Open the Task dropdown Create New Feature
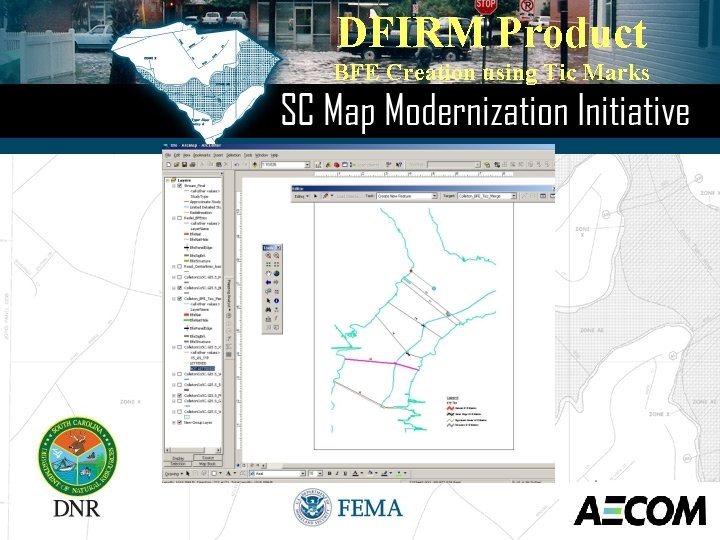 tap(434, 196)
